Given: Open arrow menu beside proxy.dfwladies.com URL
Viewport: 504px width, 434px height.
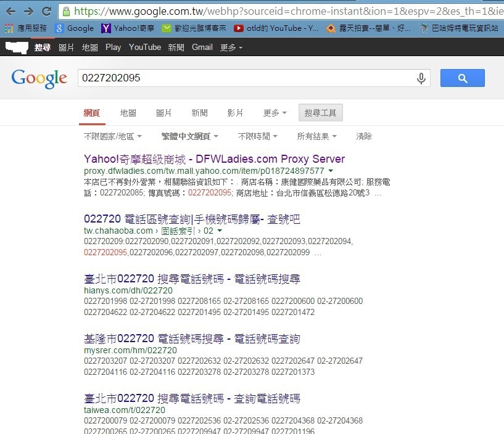Looking at the screenshot, I should coord(331,171).
